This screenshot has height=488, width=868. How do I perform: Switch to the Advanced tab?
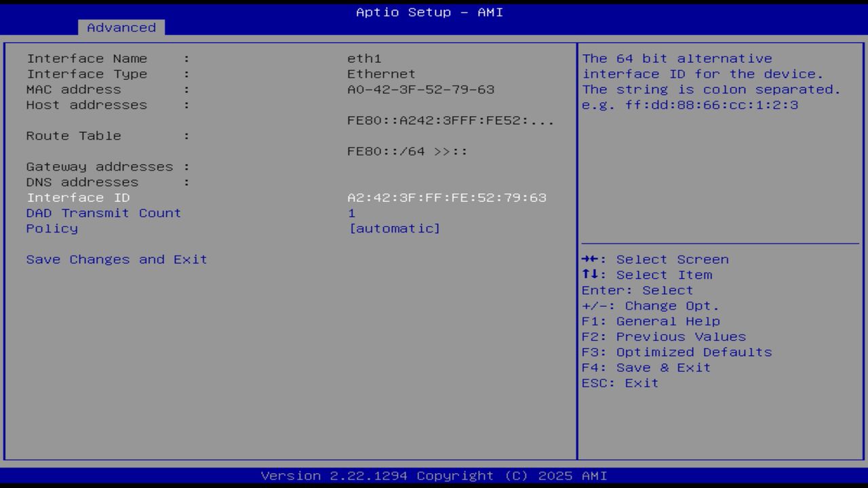point(121,27)
